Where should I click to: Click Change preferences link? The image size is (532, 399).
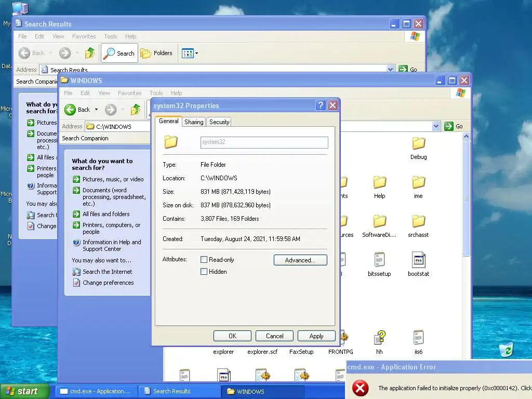coord(108,283)
